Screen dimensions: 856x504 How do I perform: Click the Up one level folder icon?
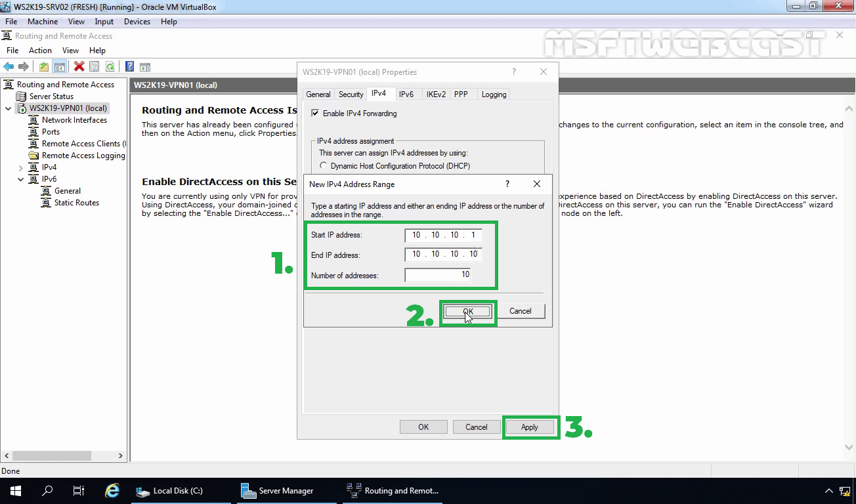(x=44, y=66)
